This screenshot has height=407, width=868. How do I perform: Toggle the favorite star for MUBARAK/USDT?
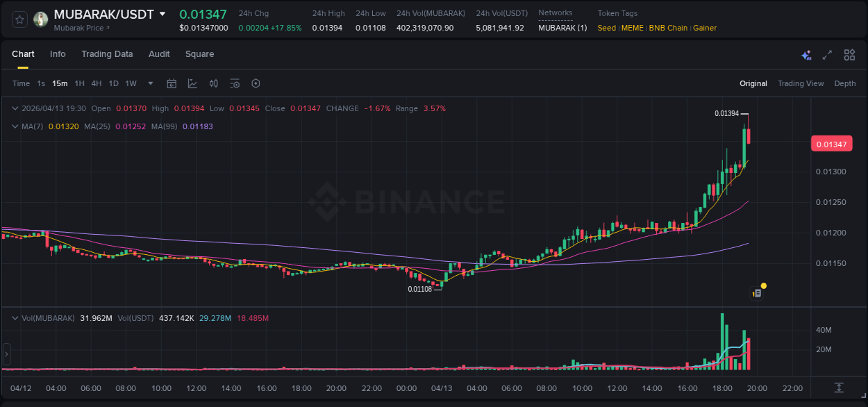pyautogui.click(x=19, y=19)
